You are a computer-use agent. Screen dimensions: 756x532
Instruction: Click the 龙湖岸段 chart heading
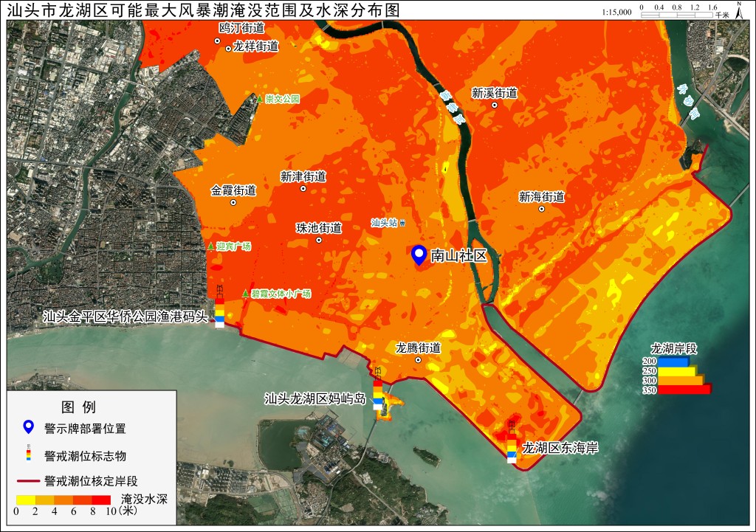[x=673, y=348]
